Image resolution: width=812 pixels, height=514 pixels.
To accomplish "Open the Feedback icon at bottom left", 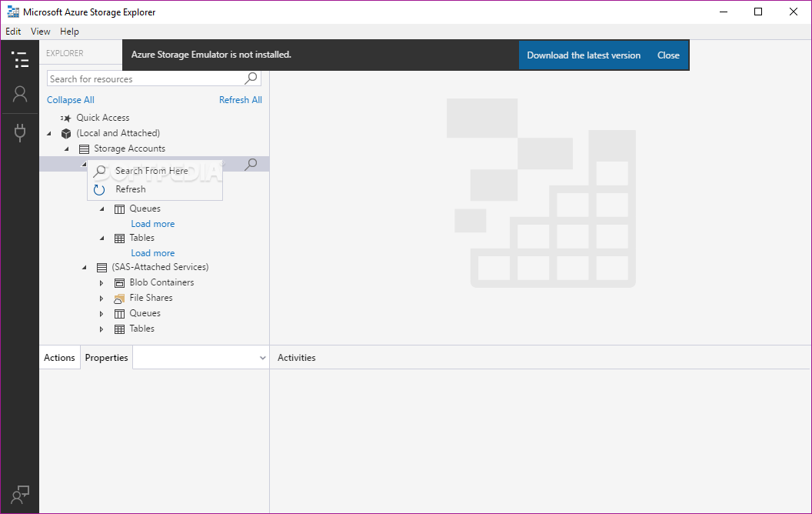I will (x=20, y=495).
